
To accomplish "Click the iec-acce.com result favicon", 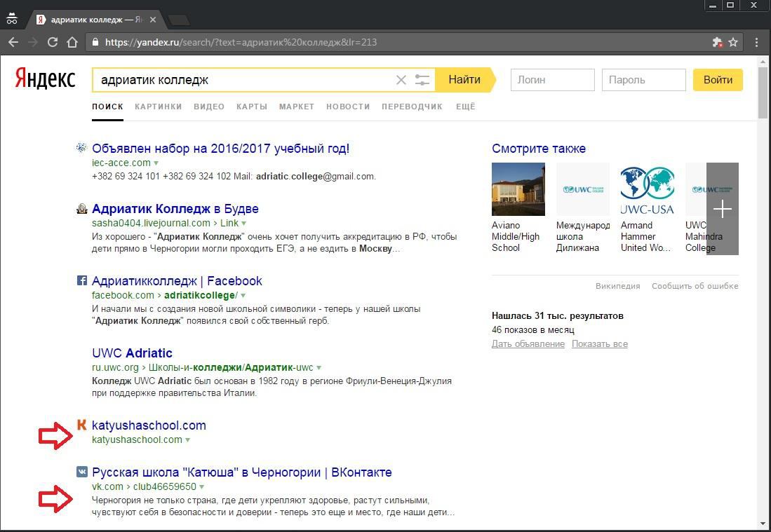I will [x=81, y=147].
